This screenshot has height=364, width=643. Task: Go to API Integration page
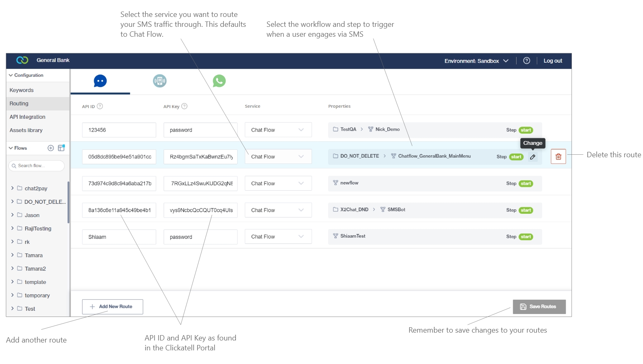click(x=27, y=117)
